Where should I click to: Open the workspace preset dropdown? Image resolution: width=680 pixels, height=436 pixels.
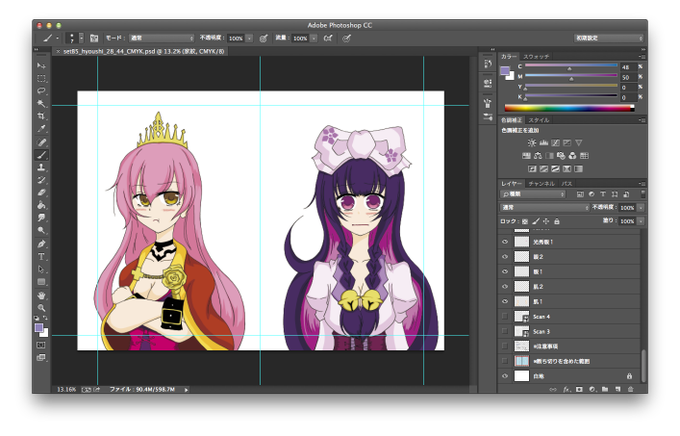[608, 38]
